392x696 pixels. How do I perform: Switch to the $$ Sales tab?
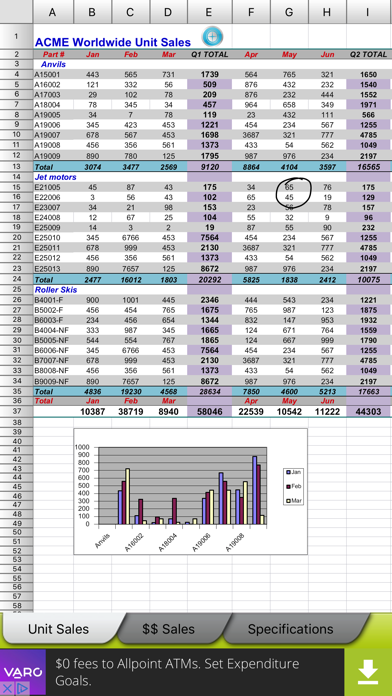point(168,629)
